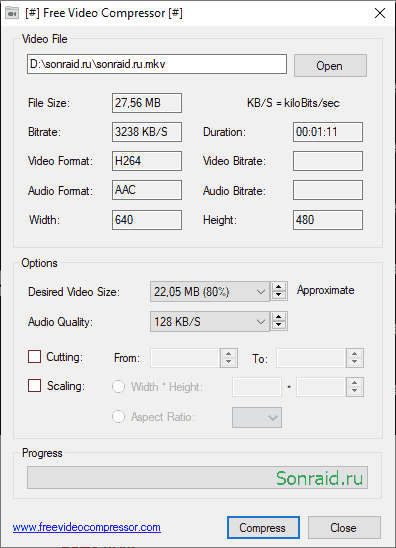Open the www.freevideocompressor.com link

[87, 527]
